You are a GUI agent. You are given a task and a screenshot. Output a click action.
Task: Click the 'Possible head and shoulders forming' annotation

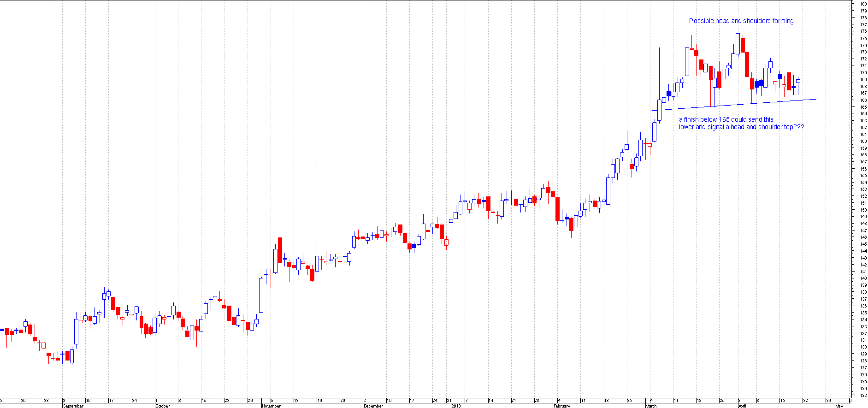tap(741, 21)
